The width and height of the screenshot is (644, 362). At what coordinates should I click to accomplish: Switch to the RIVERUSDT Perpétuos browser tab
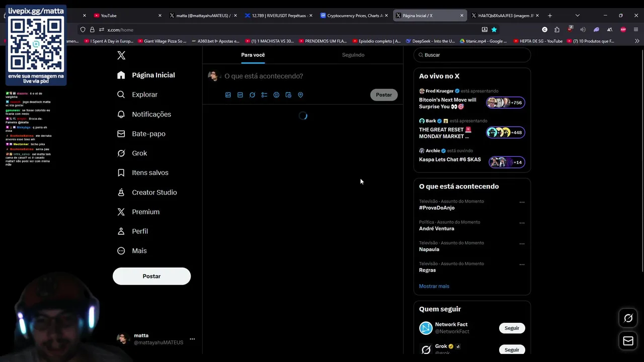[x=278, y=16]
